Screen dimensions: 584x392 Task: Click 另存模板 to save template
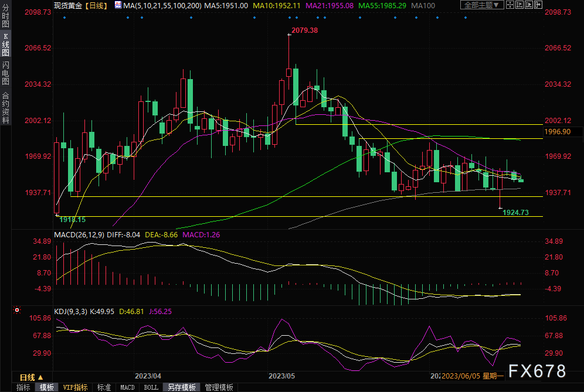pos(181,387)
